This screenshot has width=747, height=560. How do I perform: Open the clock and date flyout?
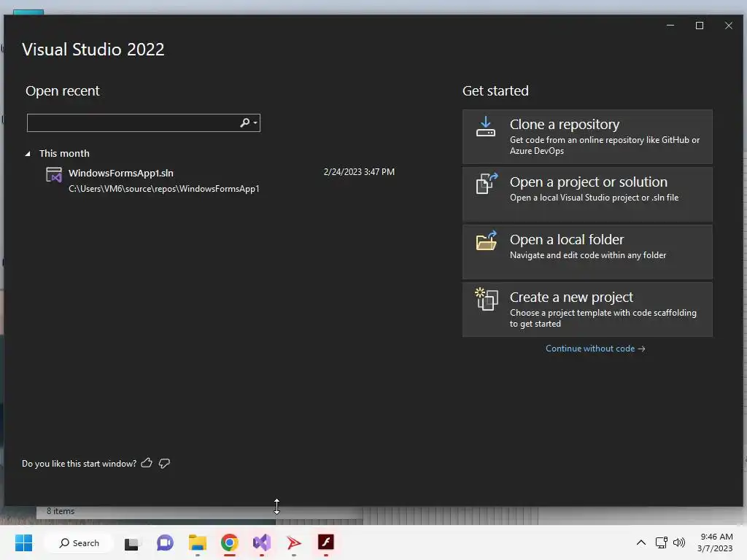coord(715,542)
